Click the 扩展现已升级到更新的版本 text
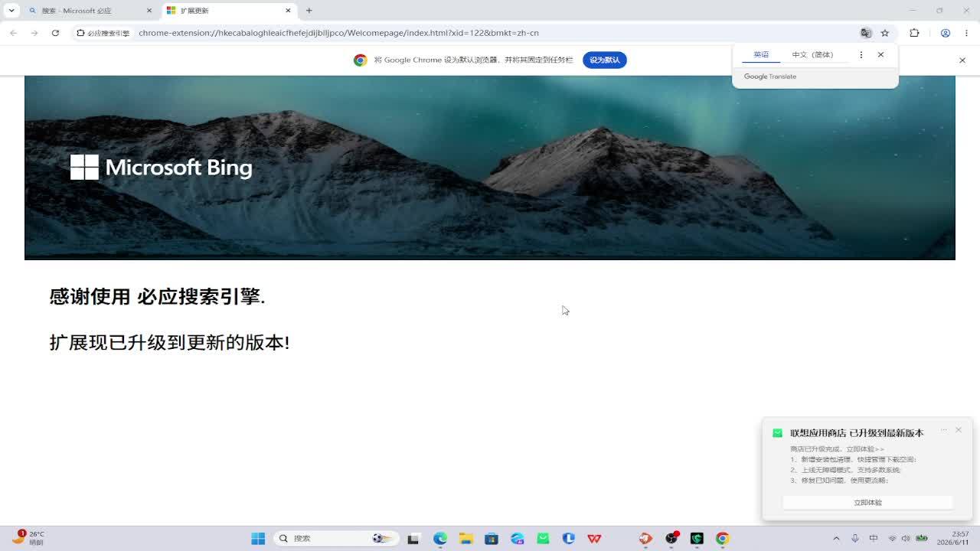This screenshot has width=980, height=551. coord(169,342)
